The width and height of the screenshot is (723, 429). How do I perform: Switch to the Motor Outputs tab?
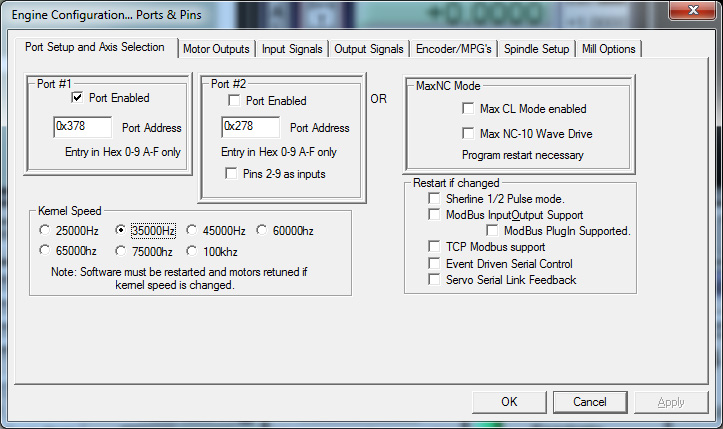pyautogui.click(x=216, y=49)
